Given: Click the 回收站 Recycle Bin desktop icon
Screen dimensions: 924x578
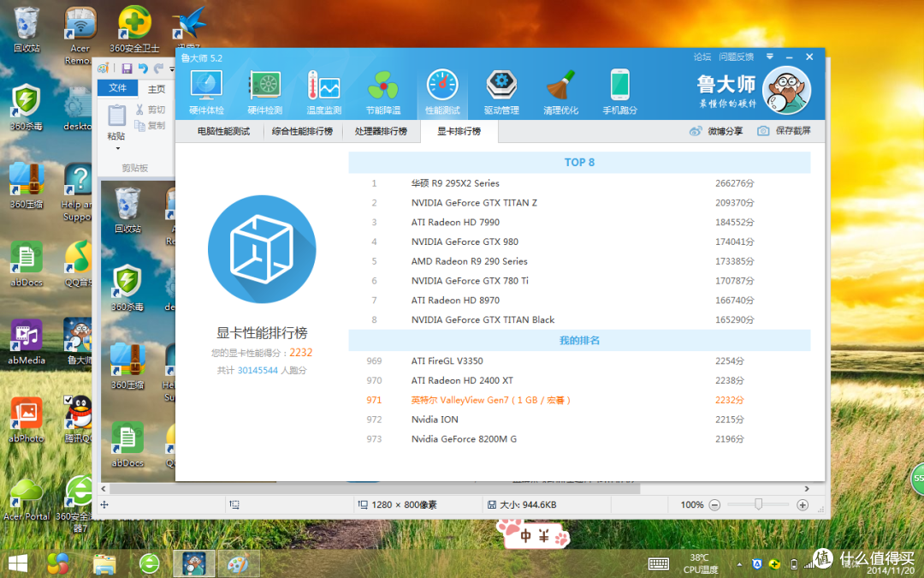Looking at the screenshot, I should [27, 29].
